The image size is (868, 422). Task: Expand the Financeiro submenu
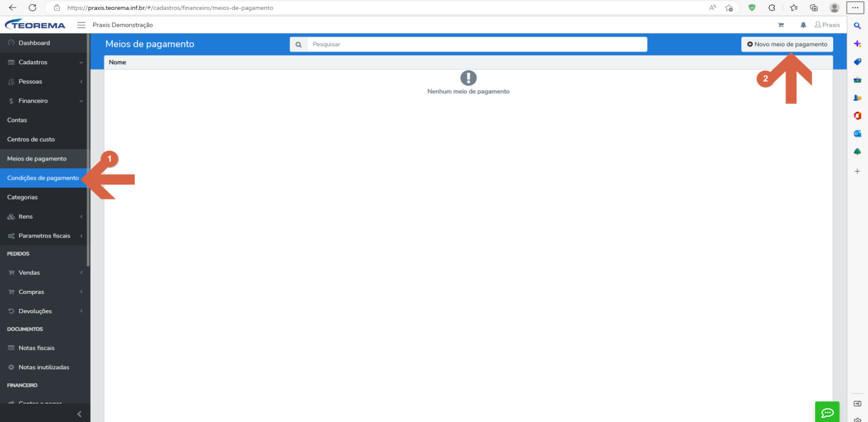pos(45,101)
